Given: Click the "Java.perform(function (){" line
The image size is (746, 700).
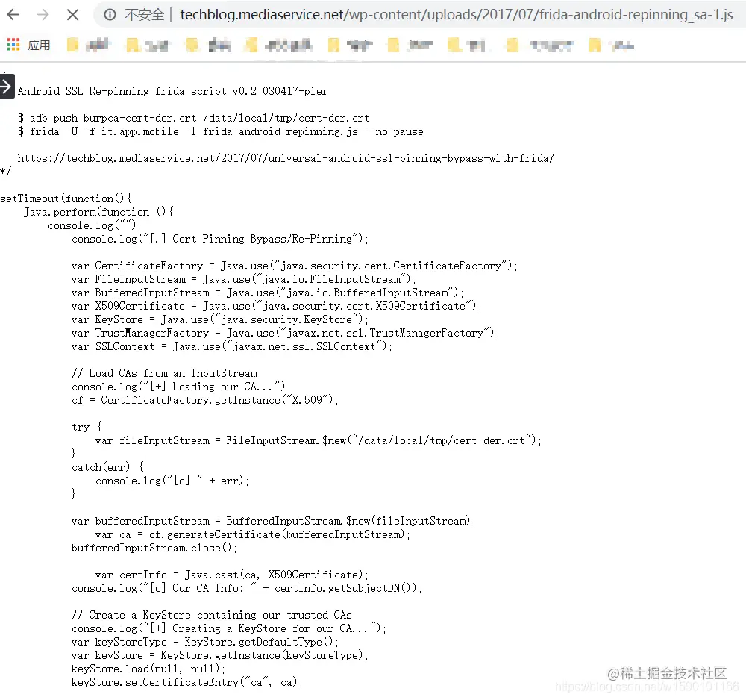Looking at the screenshot, I should (99, 212).
